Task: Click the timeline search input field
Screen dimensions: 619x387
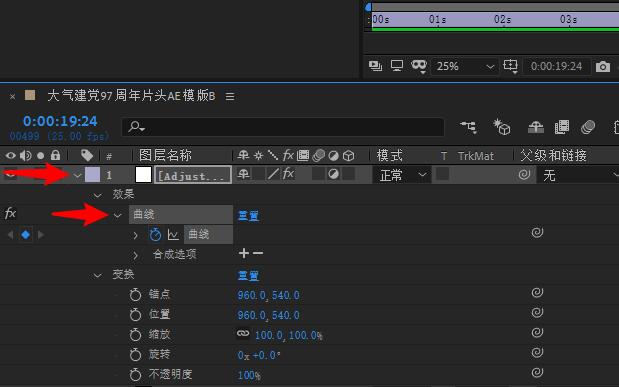Action: (283, 127)
